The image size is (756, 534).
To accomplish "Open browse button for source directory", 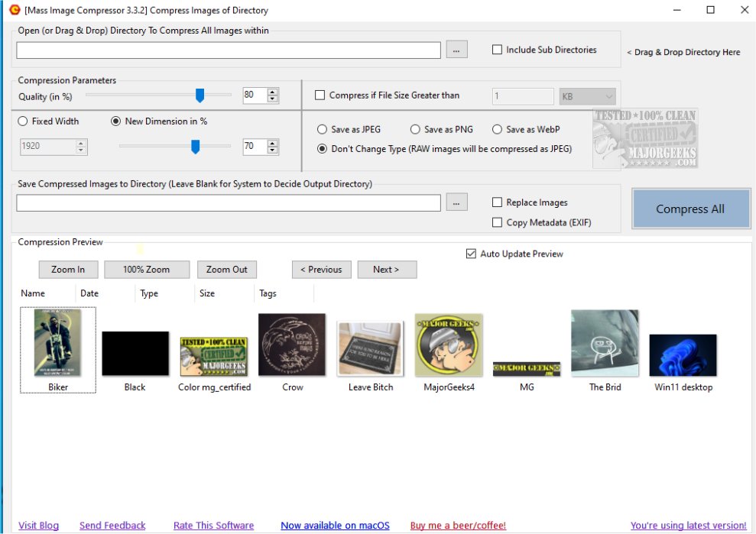I will (456, 50).
